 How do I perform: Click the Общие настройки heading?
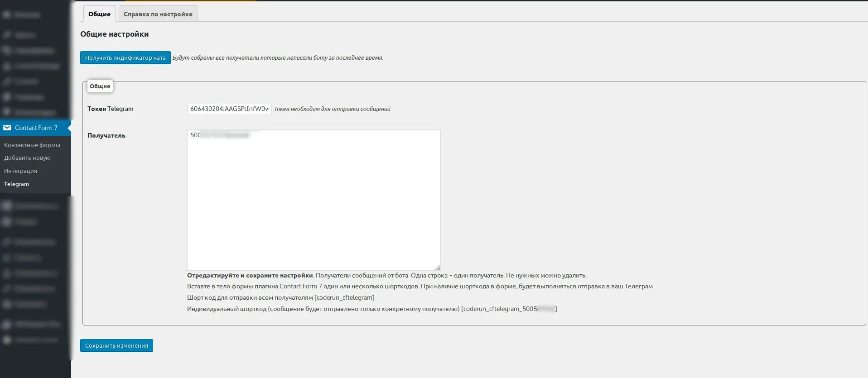[114, 34]
